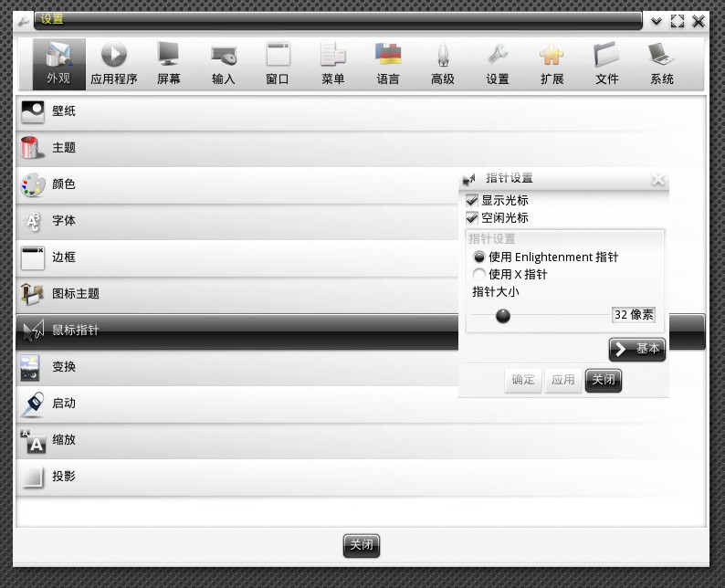The height and width of the screenshot is (588, 725).
Task: Click the 指针设置 dialog title icon
Action: [468, 179]
